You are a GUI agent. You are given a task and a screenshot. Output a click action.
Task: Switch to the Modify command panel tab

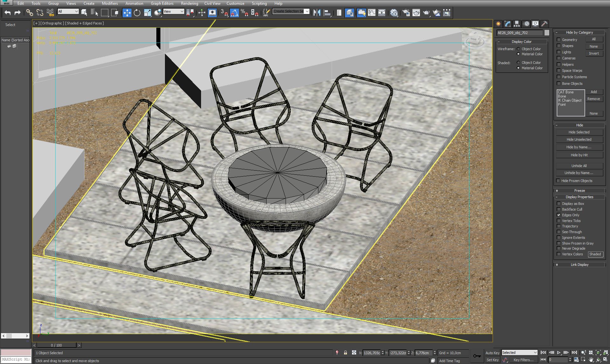point(507,24)
